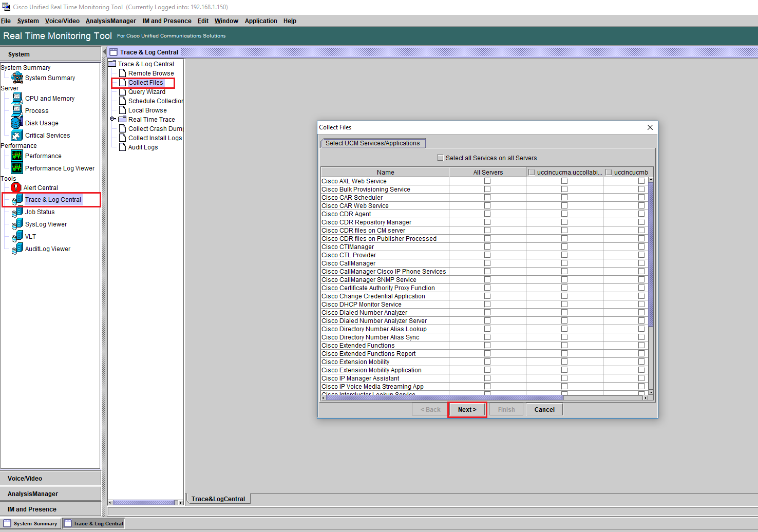
Task: Click the services list vertical scrollbar thumb
Action: tap(651, 255)
